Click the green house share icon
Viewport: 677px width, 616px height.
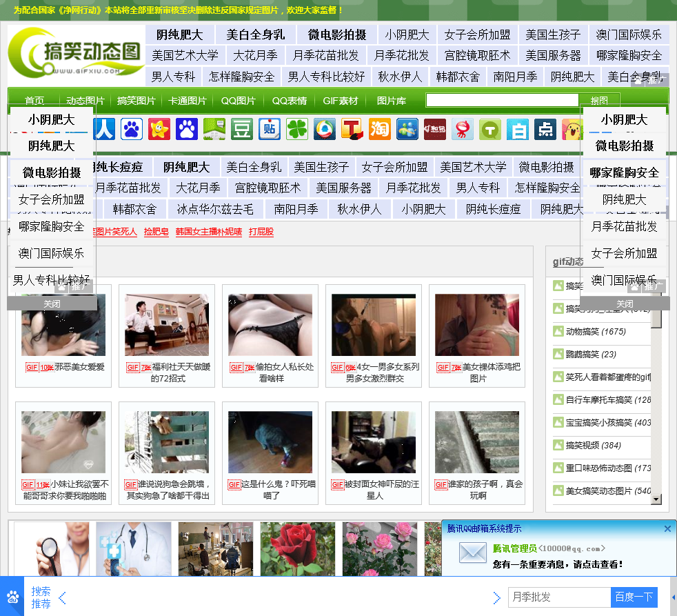tap(214, 129)
